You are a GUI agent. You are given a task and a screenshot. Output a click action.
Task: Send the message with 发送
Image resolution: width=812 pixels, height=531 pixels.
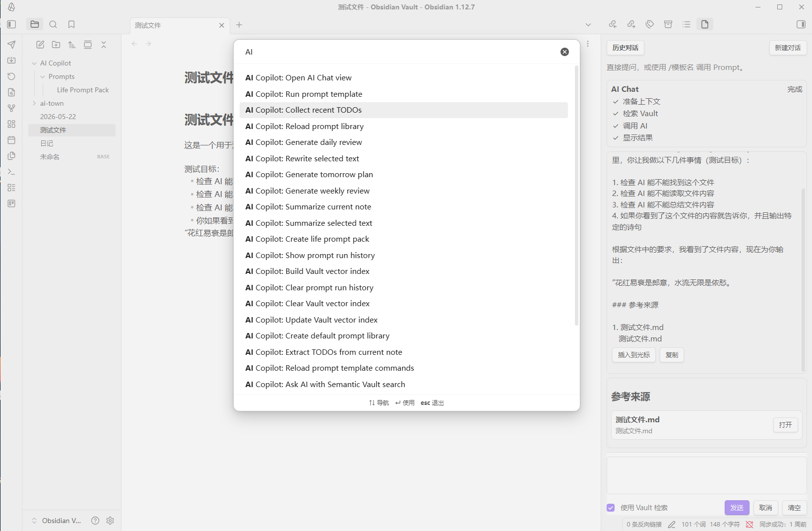(737, 508)
